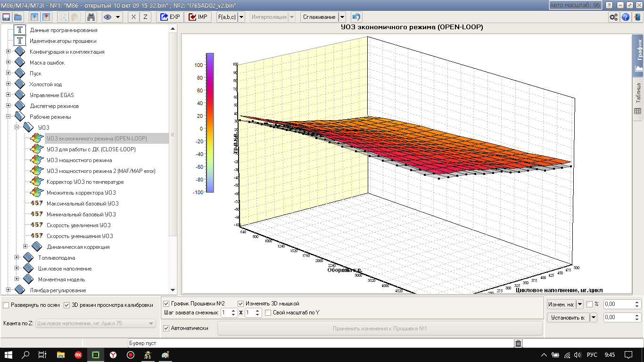Viewport: 644px width, 362px height.
Task: Click the Z axis button
Action: (145, 17)
